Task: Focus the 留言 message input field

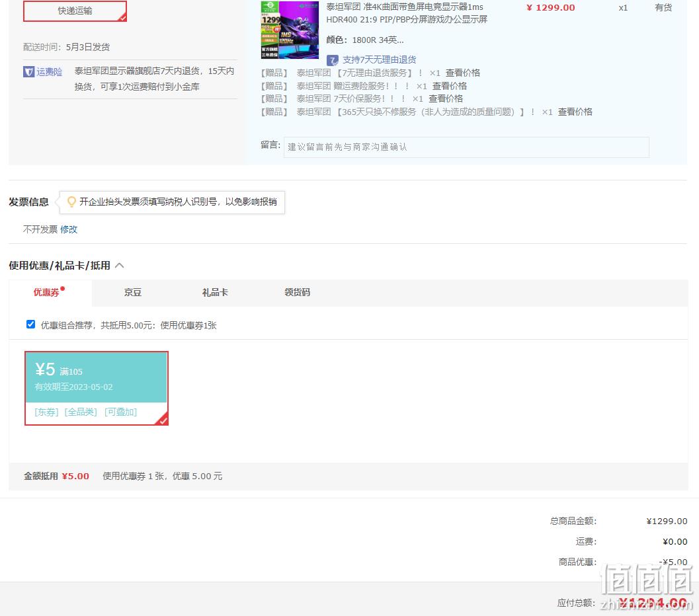Action: 466,147
